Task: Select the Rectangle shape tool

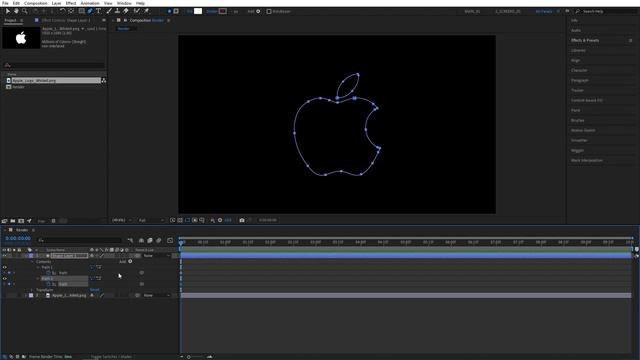Action: point(82,11)
